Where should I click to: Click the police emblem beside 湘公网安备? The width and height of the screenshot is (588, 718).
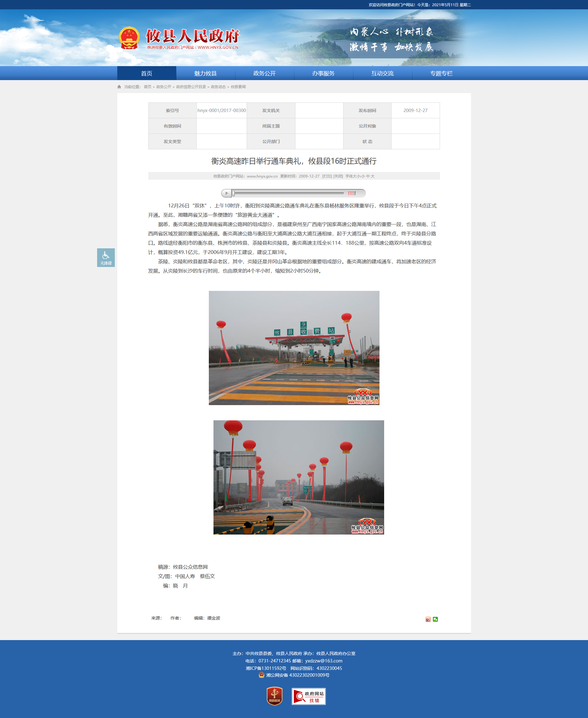pos(262,675)
